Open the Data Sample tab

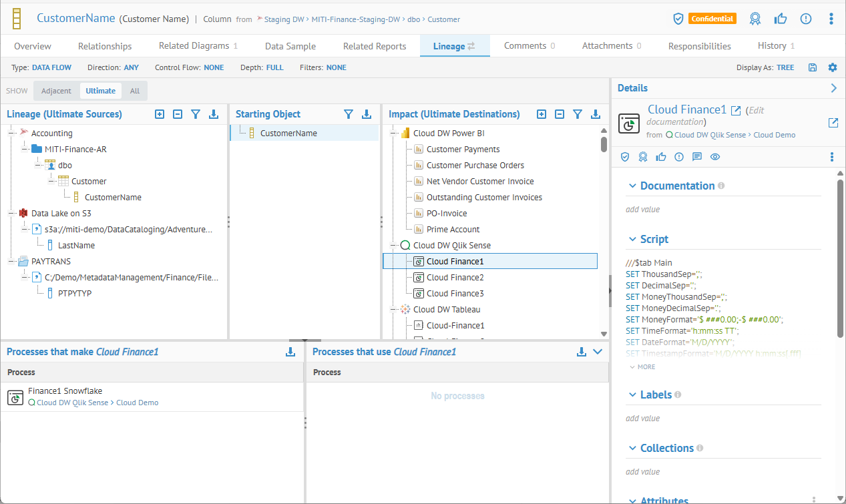point(290,46)
